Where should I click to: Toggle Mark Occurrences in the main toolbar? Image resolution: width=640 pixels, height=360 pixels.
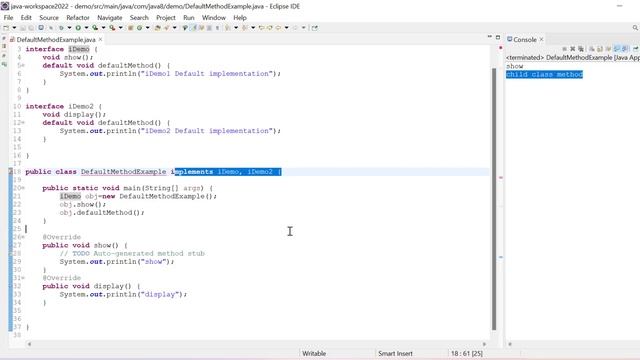tap(193, 28)
